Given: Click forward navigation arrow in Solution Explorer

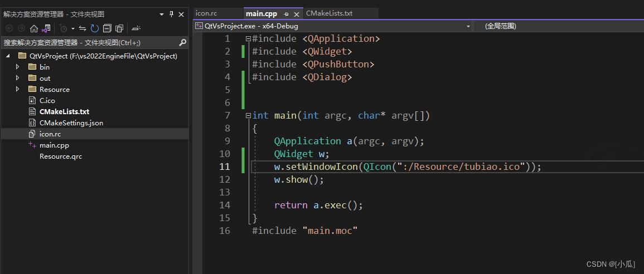Looking at the screenshot, I should click(21, 28).
